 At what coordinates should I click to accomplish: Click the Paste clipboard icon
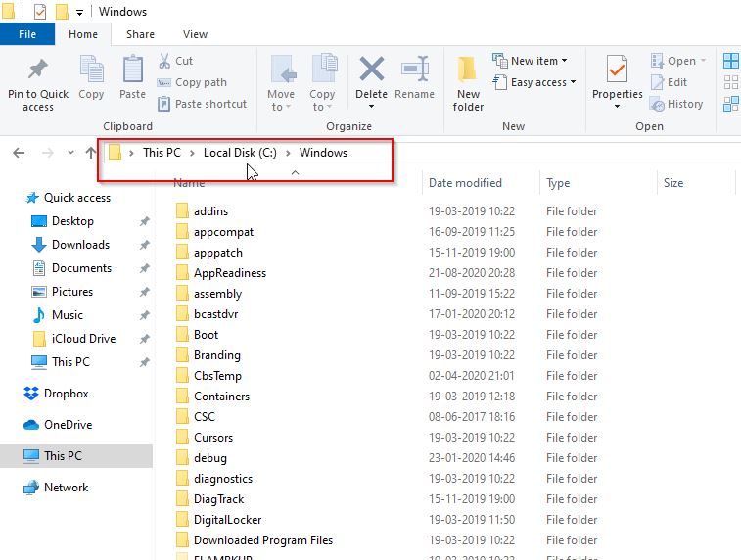tap(133, 70)
